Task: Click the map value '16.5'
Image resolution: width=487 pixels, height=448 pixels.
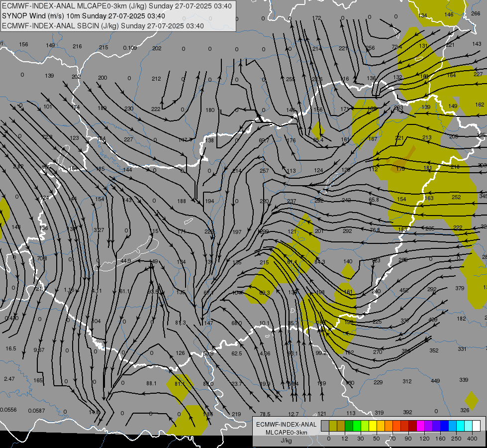Action: (11, 348)
